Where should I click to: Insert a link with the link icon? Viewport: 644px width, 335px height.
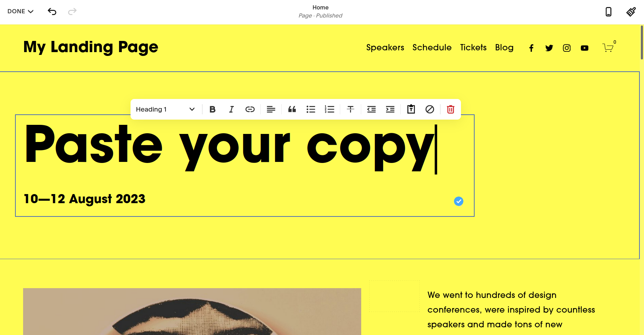(x=250, y=109)
